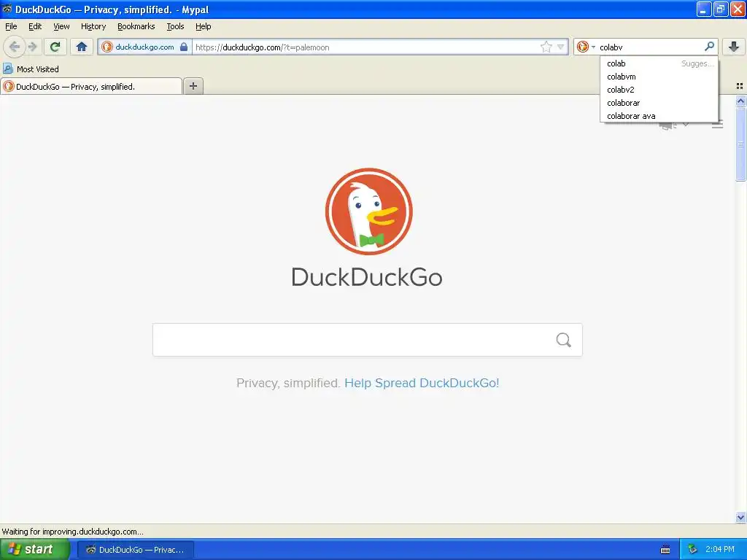Click the on-screen keyboard tray icon
747x560 pixels.
pos(665,550)
